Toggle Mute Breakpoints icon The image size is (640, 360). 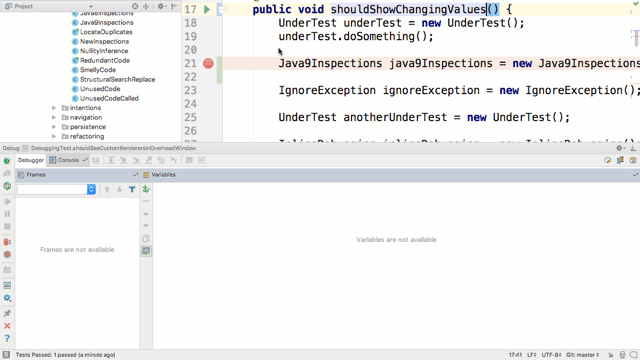pyautogui.click(x=7, y=254)
